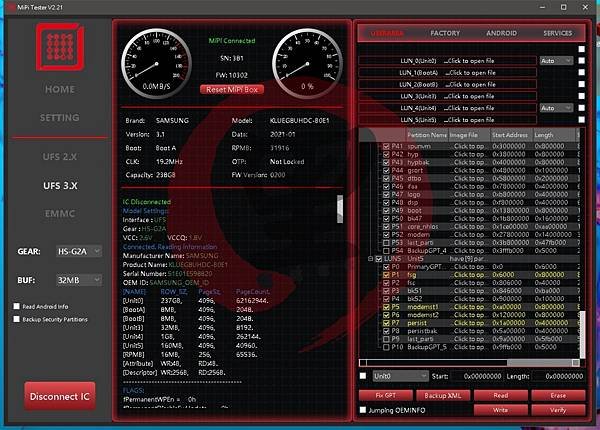Check the Jumping OEMINFO option
The image size is (600, 430).
point(363,410)
